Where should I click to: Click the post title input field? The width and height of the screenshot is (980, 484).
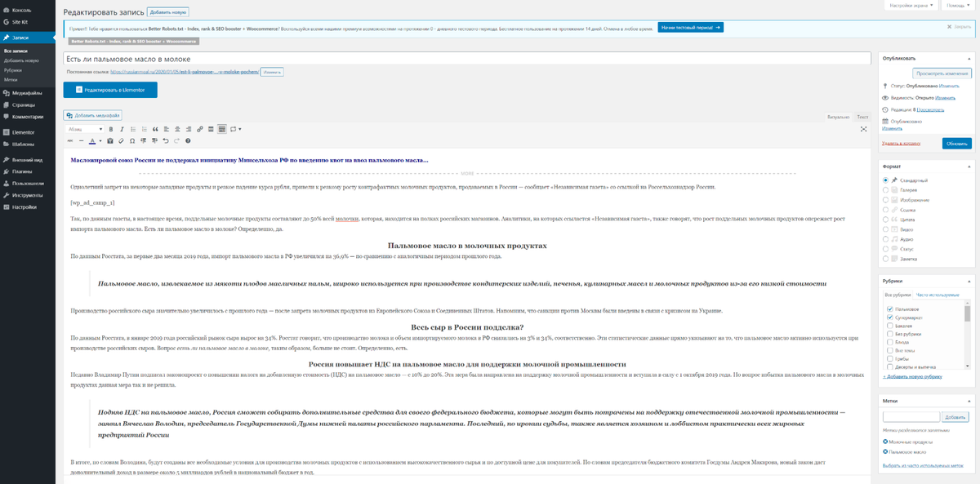465,59
